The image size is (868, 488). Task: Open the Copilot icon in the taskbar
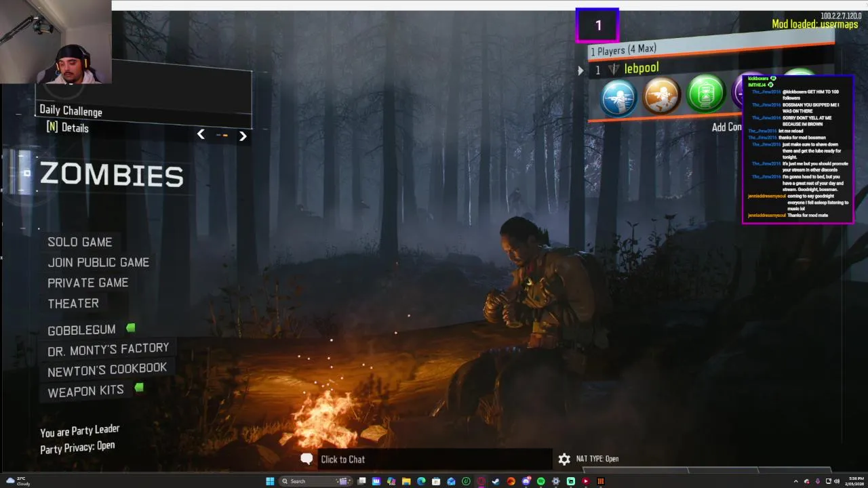392,481
